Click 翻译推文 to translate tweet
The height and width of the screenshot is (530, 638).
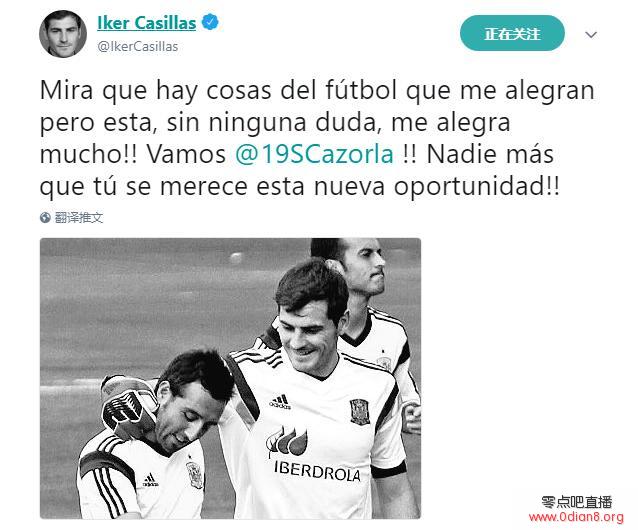(79, 218)
